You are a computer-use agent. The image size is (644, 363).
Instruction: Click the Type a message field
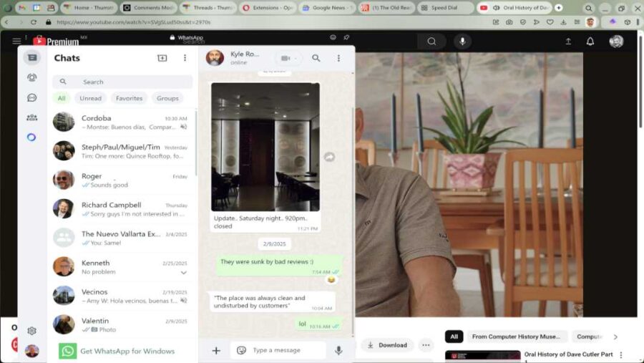pos(278,350)
